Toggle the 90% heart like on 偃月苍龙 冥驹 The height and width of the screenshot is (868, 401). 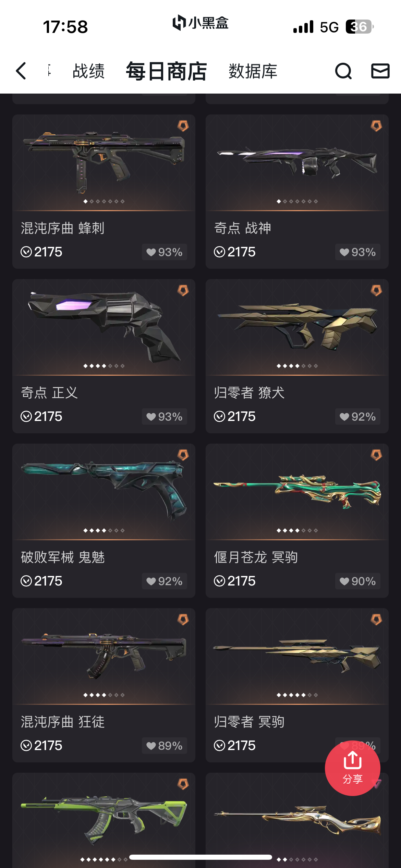tap(358, 581)
